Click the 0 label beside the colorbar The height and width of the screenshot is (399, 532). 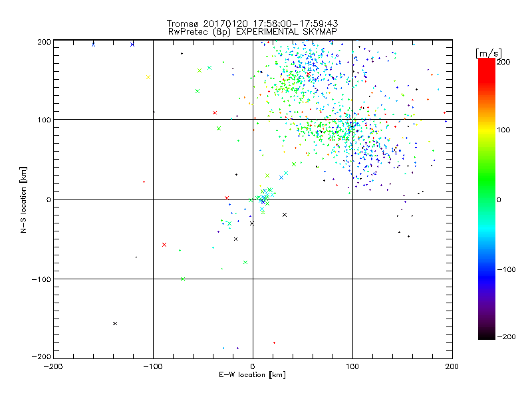[499, 199]
